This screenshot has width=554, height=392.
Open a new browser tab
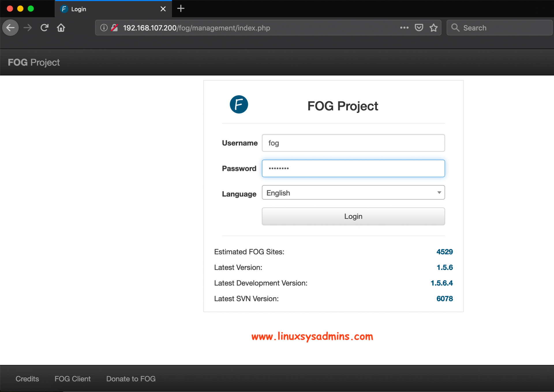(181, 9)
